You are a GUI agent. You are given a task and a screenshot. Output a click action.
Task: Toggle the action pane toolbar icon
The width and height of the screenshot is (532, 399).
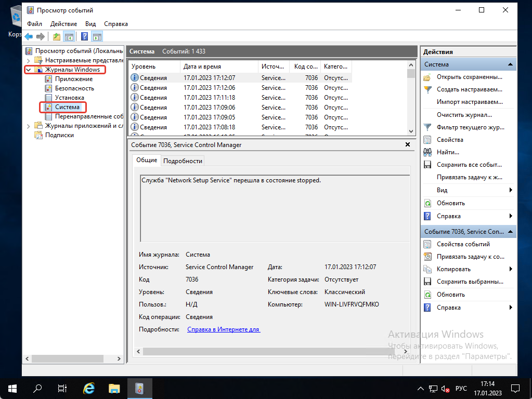[x=97, y=36]
